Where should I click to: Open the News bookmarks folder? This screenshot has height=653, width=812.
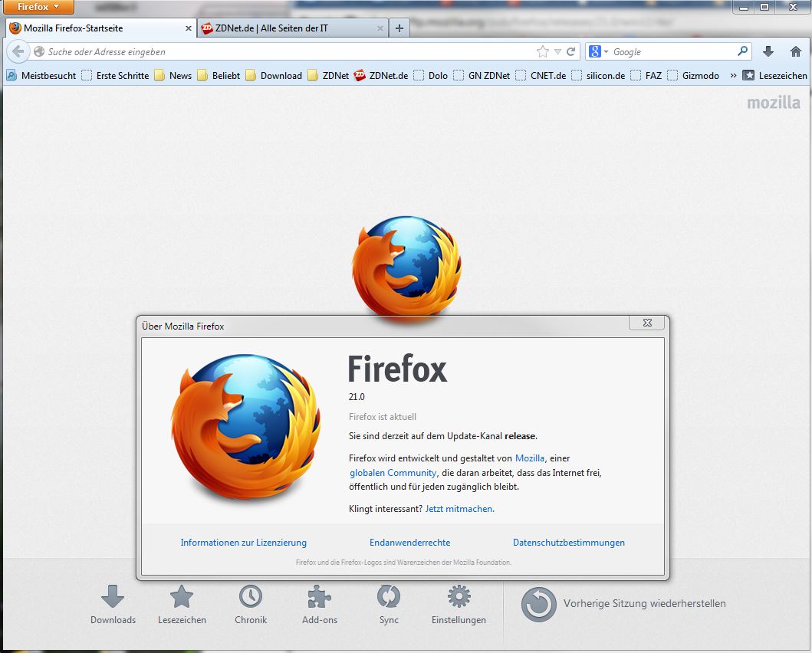tap(173, 76)
